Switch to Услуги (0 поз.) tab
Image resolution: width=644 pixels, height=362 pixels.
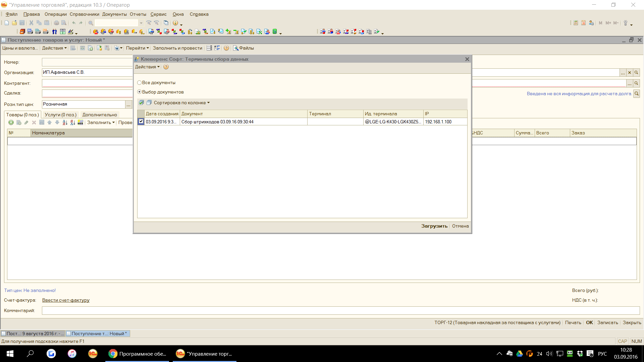(61, 115)
